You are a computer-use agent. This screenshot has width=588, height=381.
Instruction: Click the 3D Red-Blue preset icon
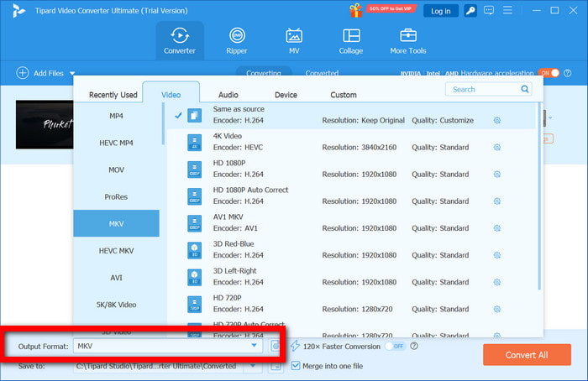194,250
